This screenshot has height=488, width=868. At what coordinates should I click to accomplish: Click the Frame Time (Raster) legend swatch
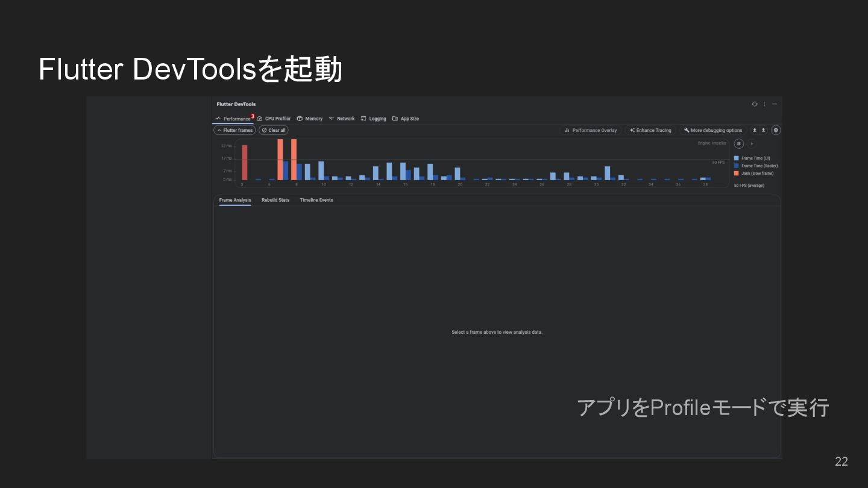(x=736, y=166)
